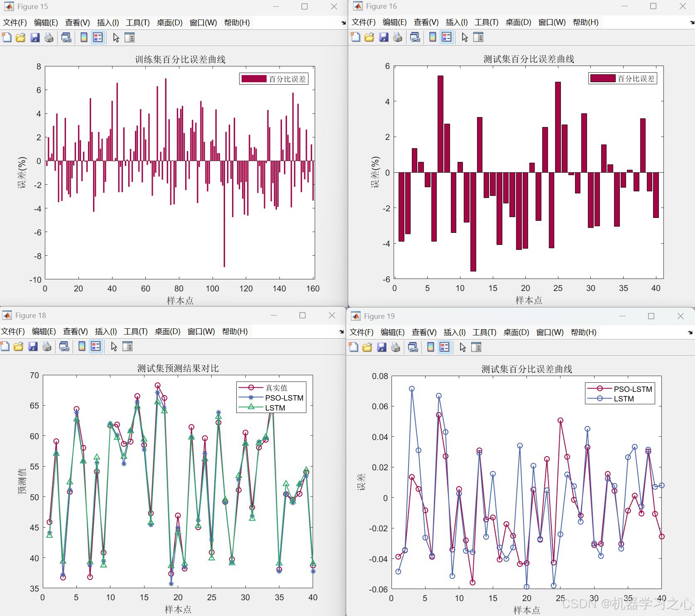Enable Edit Plot pointer in Figure 16

click(x=465, y=37)
